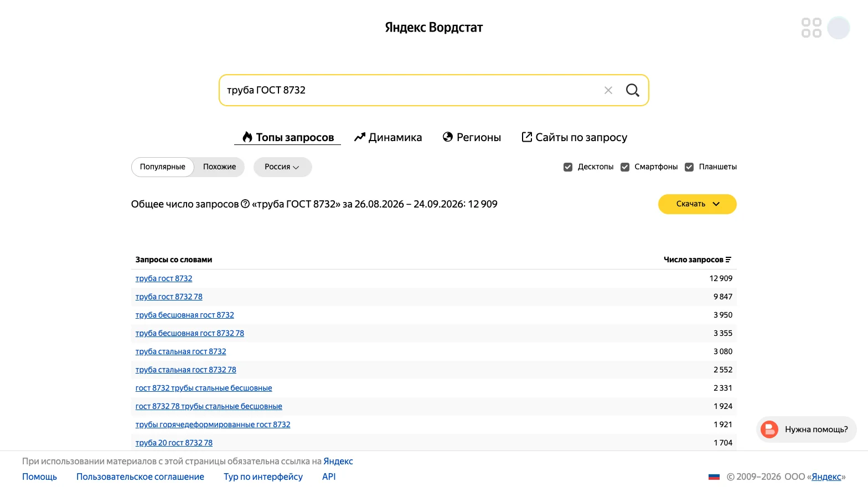Click the sort icon beside Число запросов
Screen dimensions: 868x487
click(728, 260)
